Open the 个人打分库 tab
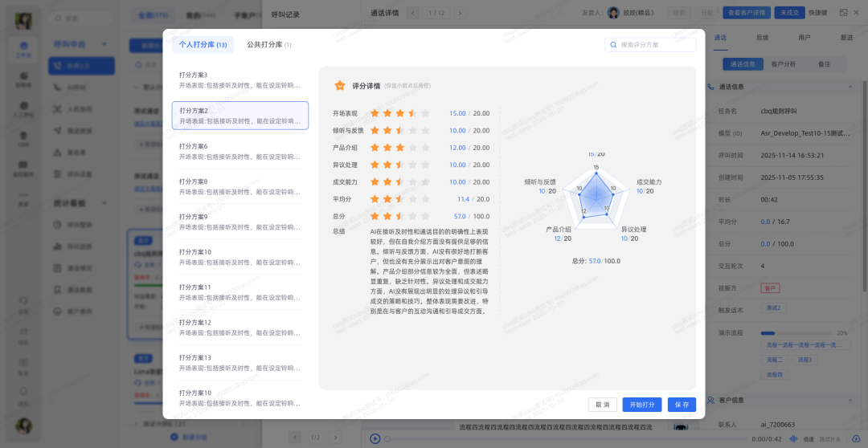Viewport: 868px width, 448px height. [202, 45]
